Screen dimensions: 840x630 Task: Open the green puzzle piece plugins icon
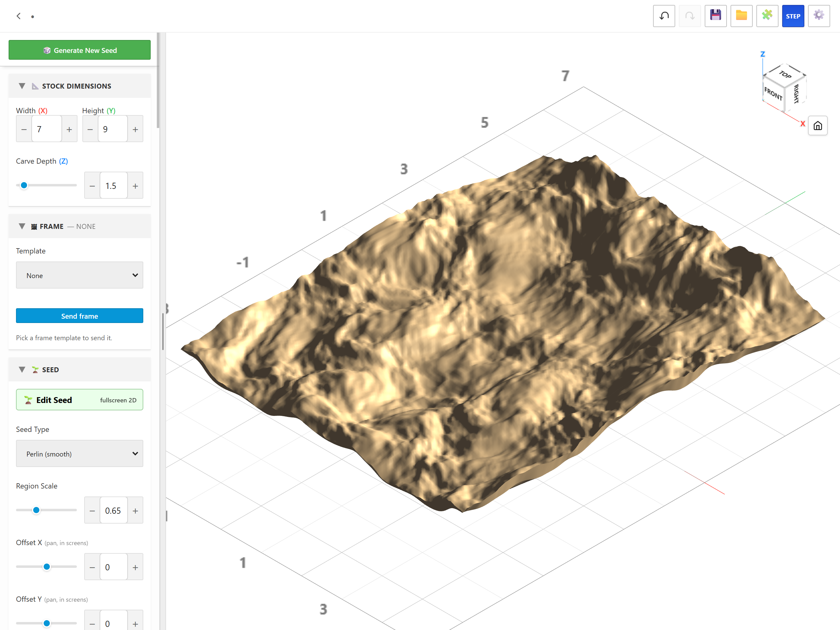(x=767, y=16)
